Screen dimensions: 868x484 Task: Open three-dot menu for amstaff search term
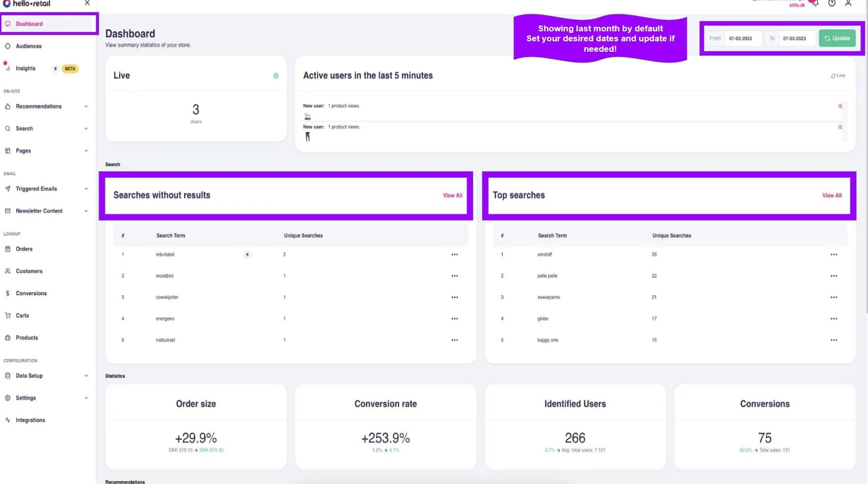pyautogui.click(x=834, y=254)
